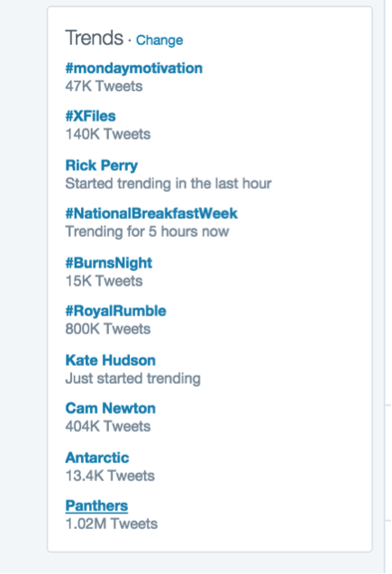
Task: Click 404K Tweets under Cam Newton
Action: tap(108, 426)
